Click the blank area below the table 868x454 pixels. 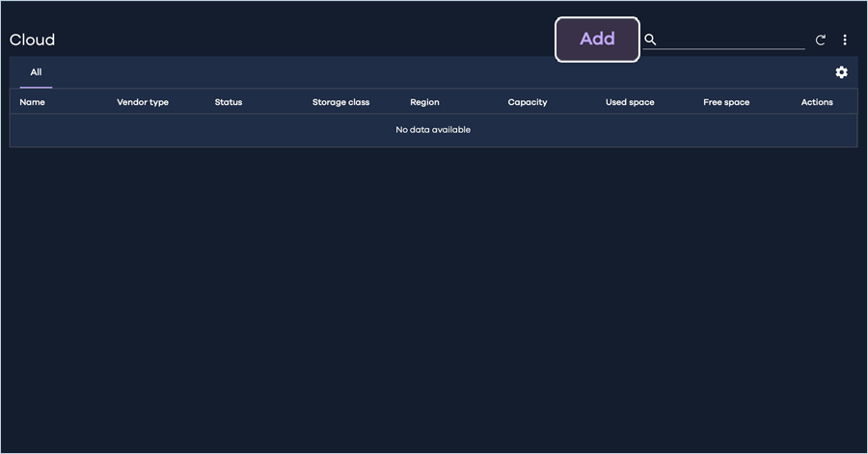click(434, 289)
